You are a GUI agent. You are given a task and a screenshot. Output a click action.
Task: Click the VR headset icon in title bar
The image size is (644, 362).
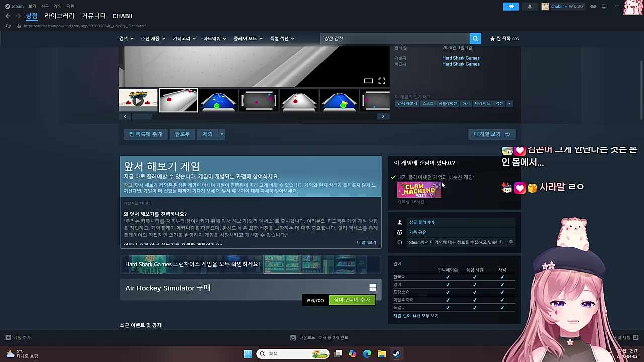(x=593, y=6)
